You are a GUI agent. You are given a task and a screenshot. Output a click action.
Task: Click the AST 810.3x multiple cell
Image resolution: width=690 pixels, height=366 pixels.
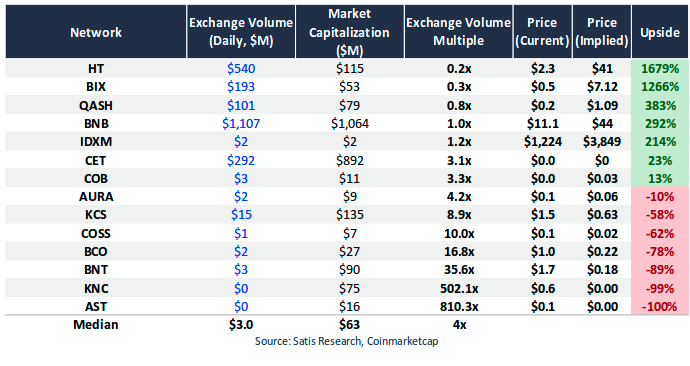459,307
